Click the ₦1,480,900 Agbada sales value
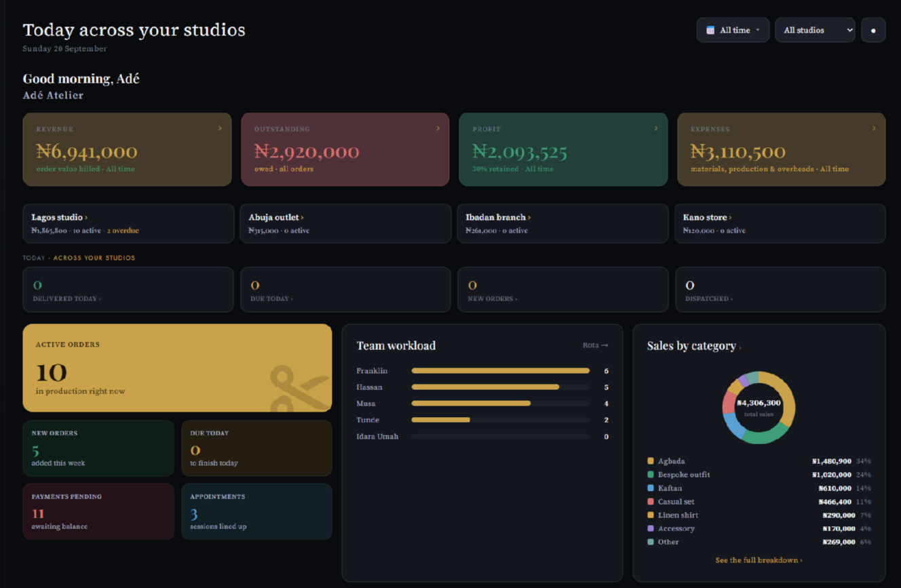This screenshot has width=901, height=588. point(831,461)
